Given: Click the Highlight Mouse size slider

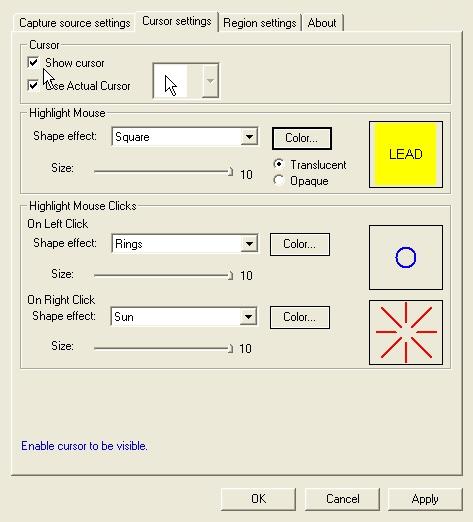Looking at the screenshot, I should pos(163,171).
